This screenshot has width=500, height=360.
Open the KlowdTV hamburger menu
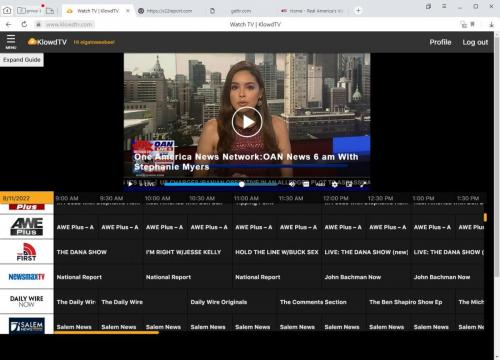pos(11,41)
